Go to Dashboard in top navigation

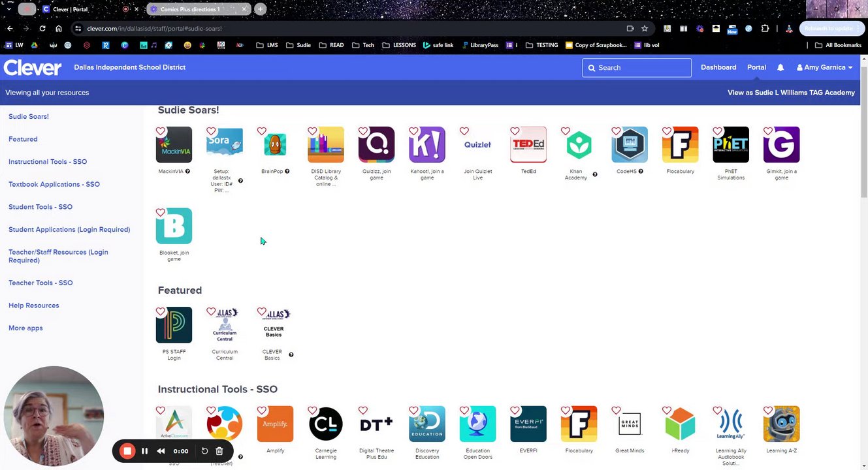coord(718,67)
